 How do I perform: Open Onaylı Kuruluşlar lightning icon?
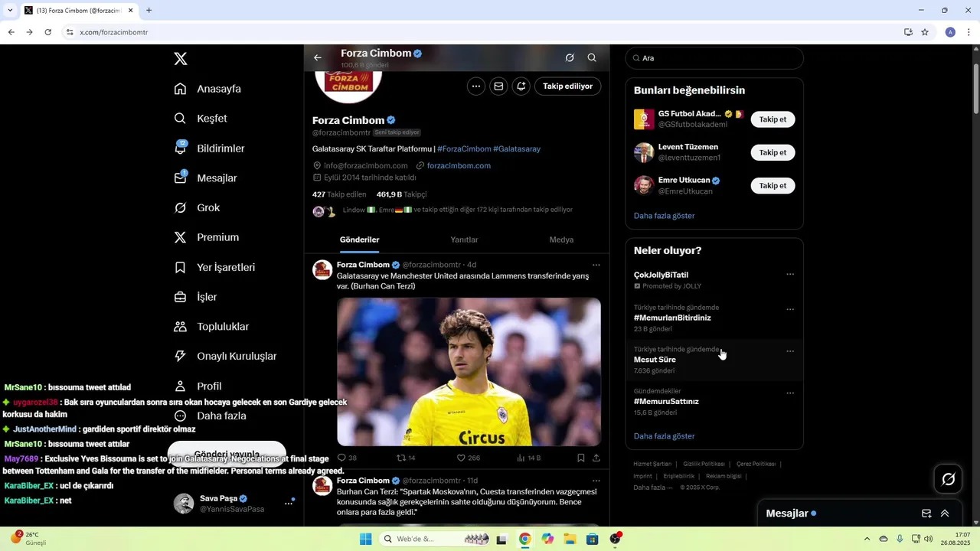pyautogui.click(x=180, y=356)
